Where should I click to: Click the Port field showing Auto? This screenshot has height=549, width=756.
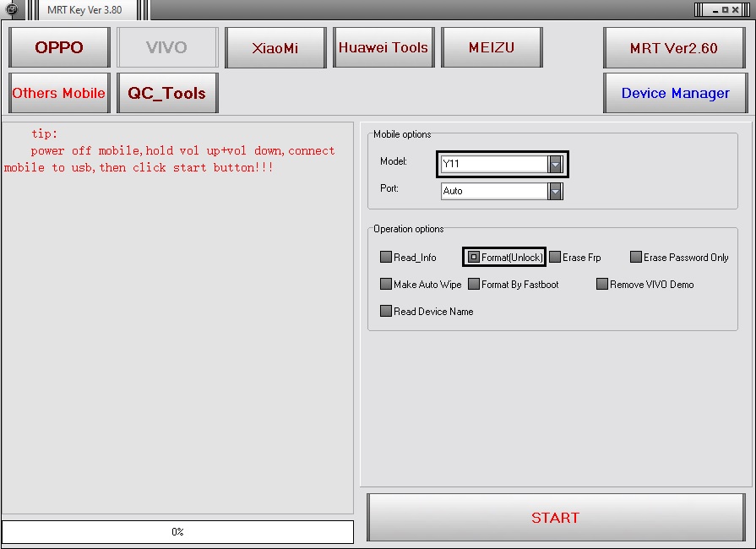494,192
